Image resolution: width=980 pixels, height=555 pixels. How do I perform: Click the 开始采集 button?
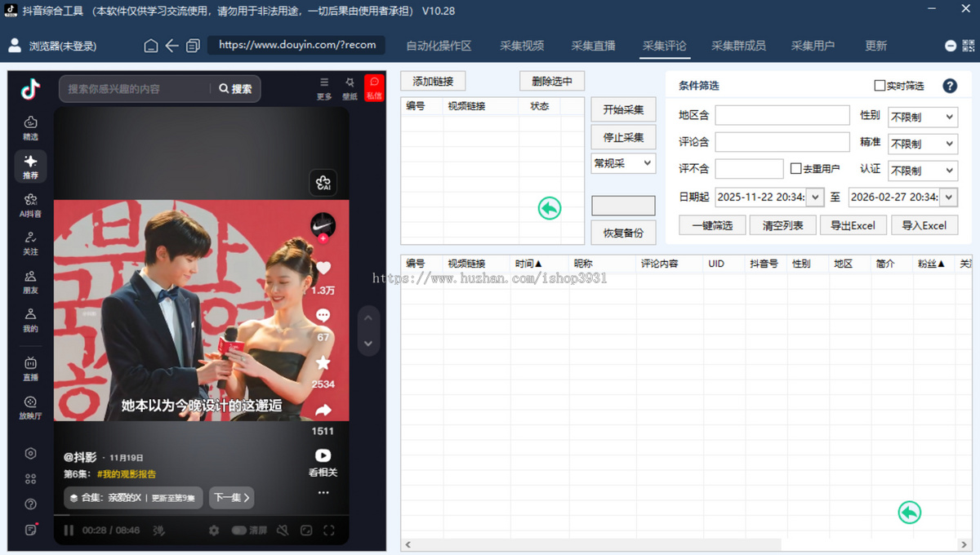point(623,110)
